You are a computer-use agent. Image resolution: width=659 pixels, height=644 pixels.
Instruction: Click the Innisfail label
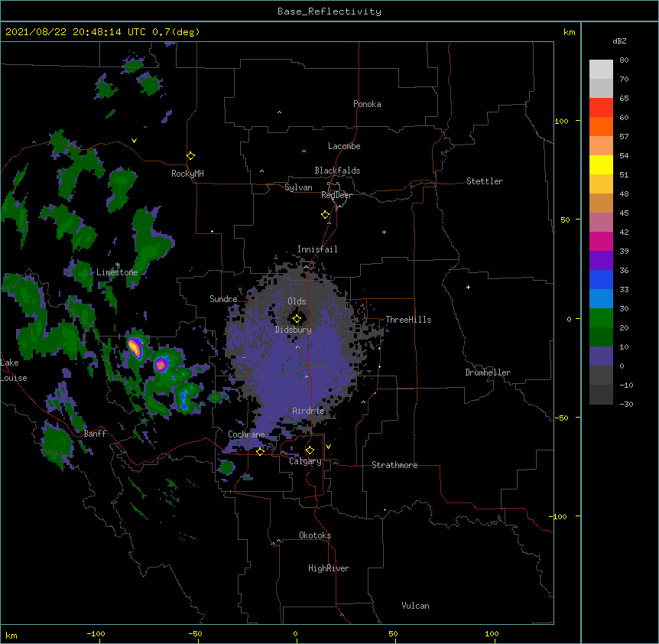[x=317, y=249]
